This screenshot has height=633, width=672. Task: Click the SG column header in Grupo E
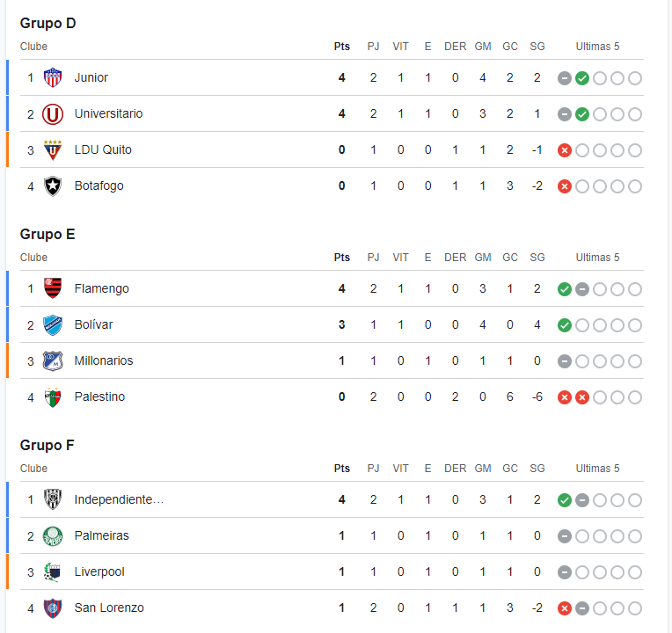click(537, 258)
